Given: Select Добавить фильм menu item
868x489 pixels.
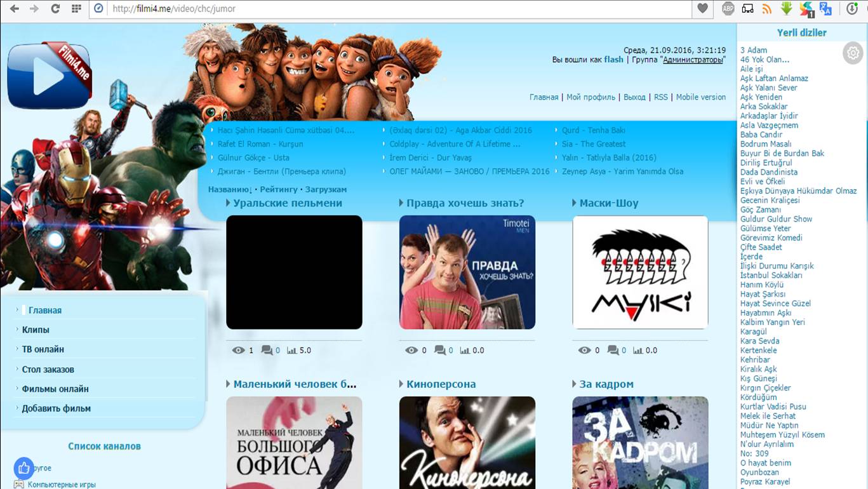Looking at the screenshot, I should (x=57, y=408).
